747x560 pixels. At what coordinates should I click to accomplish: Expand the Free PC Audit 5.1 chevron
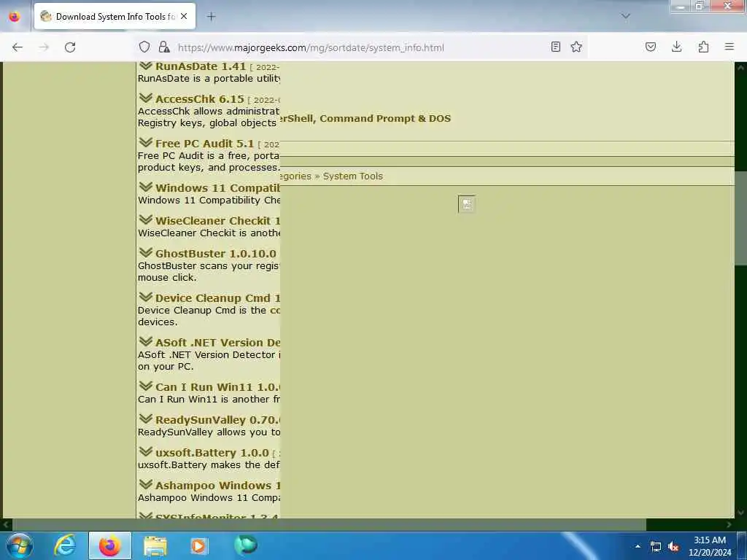click(x=146, y=142)
